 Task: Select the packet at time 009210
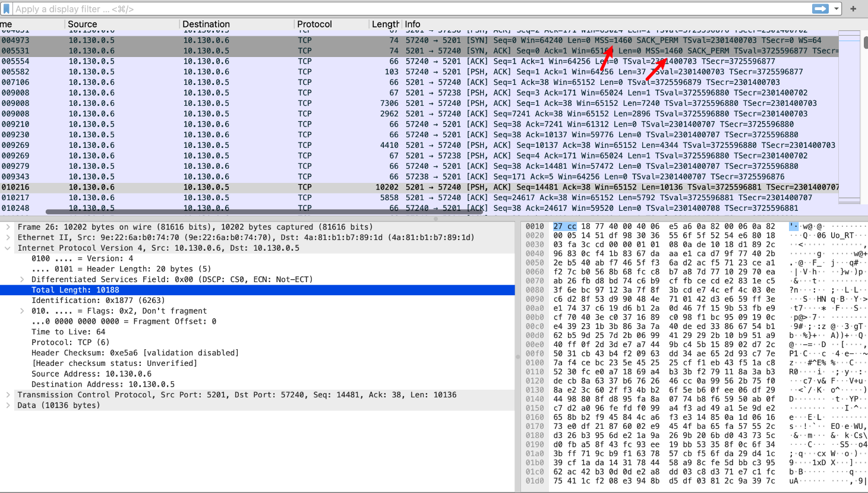click(419, 124)
